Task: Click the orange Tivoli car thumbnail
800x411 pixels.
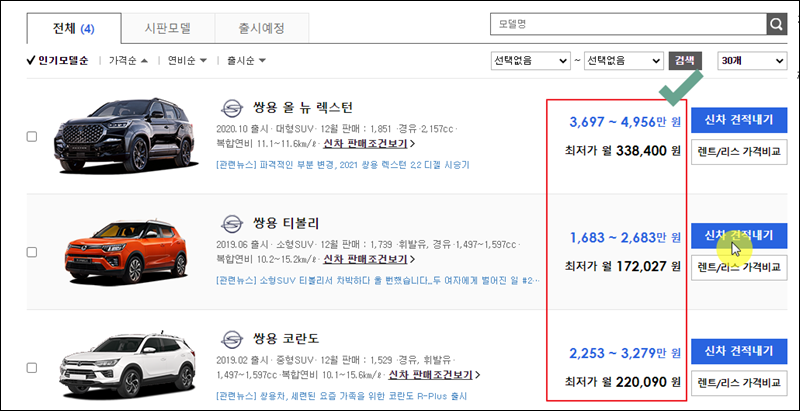Action: (x=127, y=251)
